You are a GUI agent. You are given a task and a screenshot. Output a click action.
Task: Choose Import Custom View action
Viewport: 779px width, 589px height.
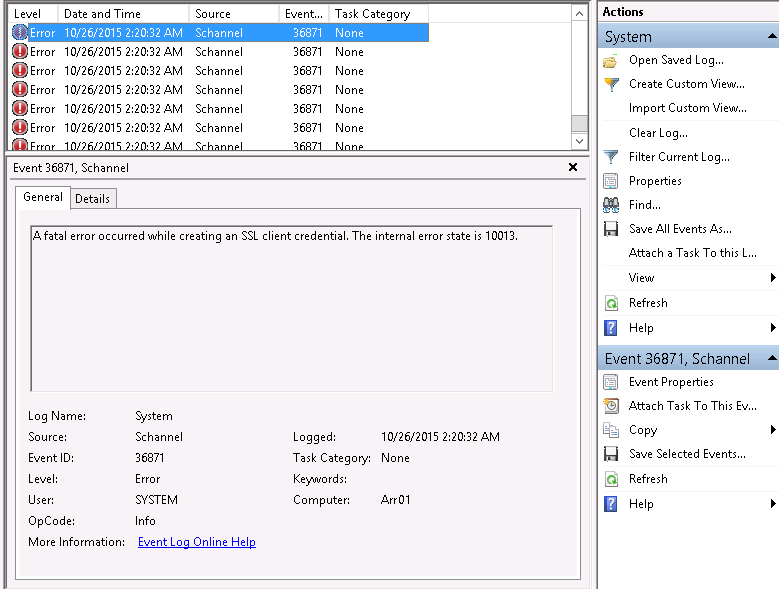[688, 108]
